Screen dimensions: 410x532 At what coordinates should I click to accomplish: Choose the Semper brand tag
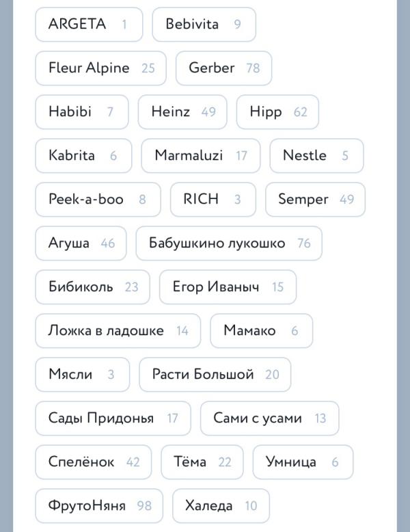coord(316,200)
